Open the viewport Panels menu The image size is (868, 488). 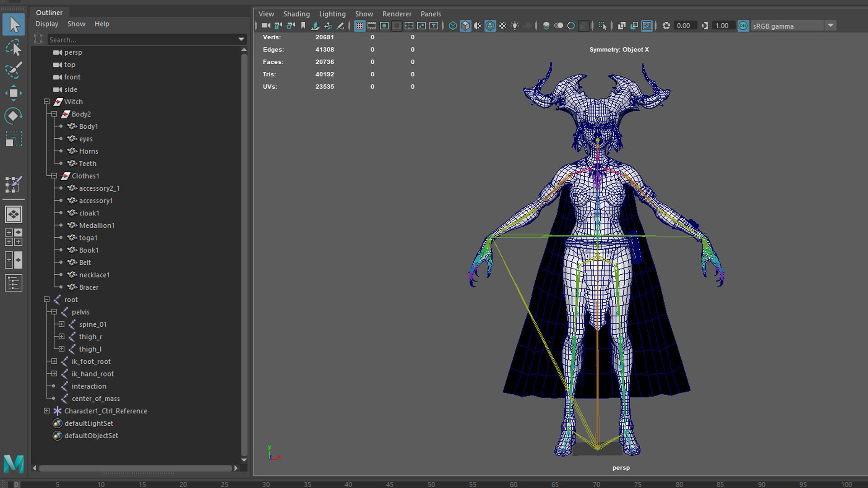430,14
